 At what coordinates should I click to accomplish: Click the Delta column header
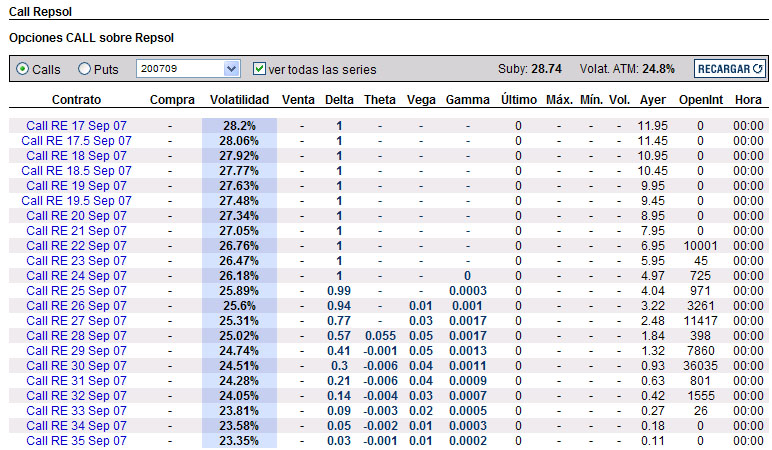click(339, 100)
